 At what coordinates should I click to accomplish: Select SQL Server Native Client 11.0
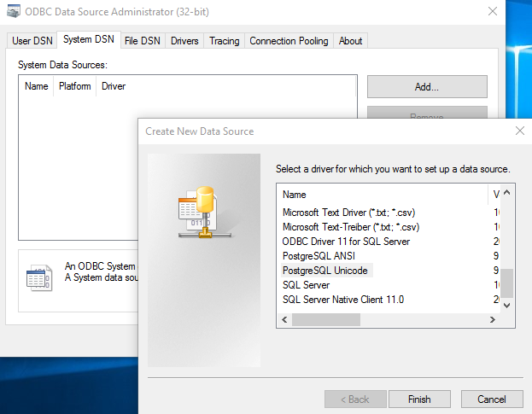343,300
